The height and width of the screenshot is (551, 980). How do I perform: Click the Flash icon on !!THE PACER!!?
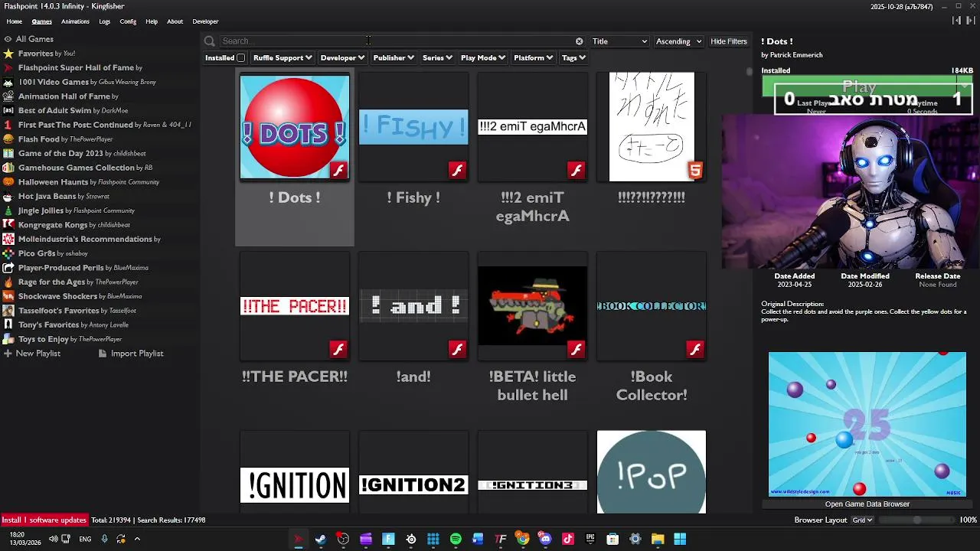pyautogui.click(x=338, y=350)
